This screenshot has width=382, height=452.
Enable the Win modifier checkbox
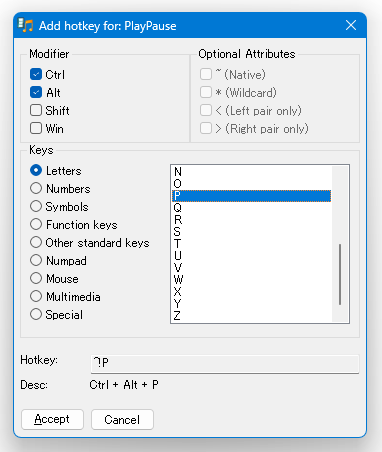point(36,128)
